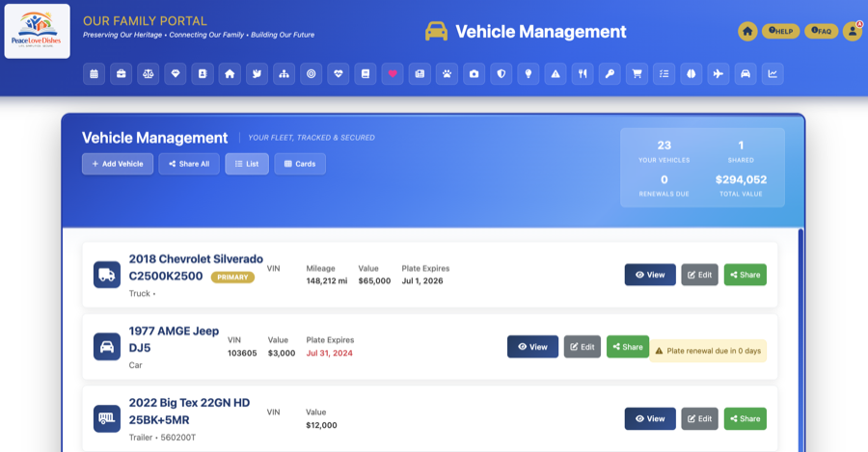View the 2018 Chevrolet Silverado details

coord(650,275)
